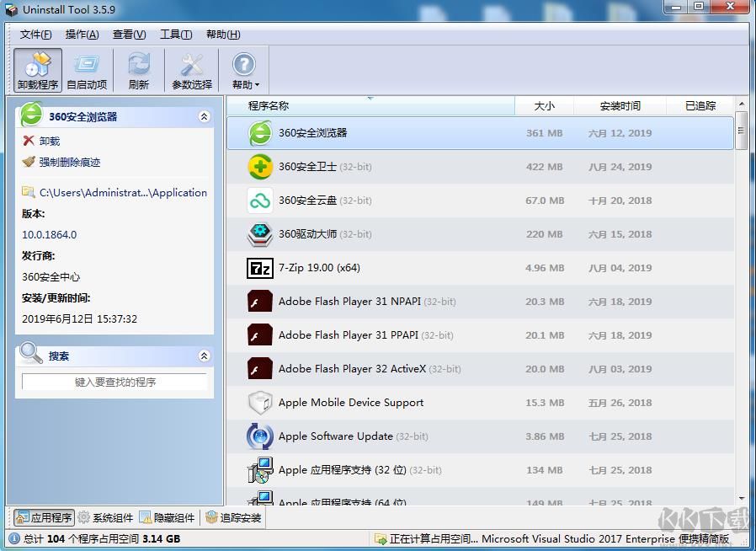The height and width of the screenshot is (551, 756).
Task: Collapse the 搜索 panel chevron
Action: point(204,356)
